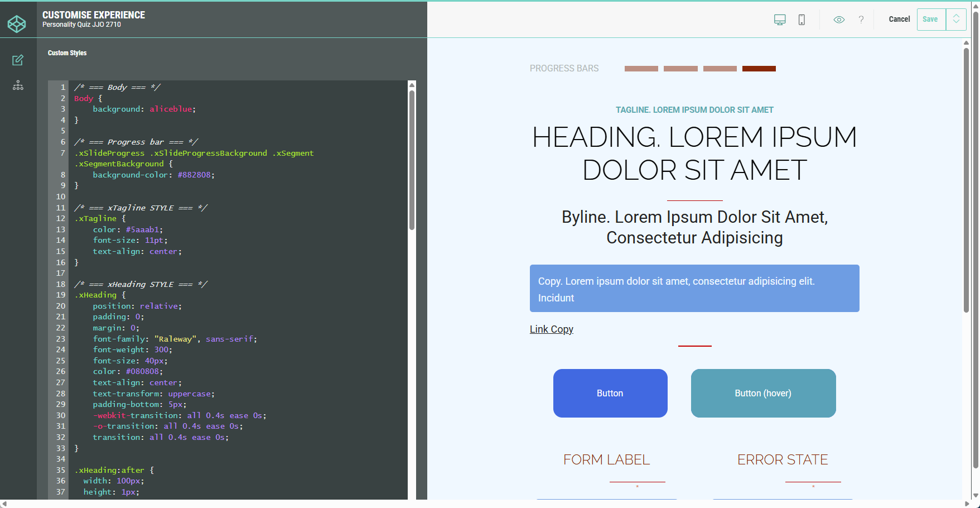
Task: Click the first progress bar segment
Action: tap(641, 69)
